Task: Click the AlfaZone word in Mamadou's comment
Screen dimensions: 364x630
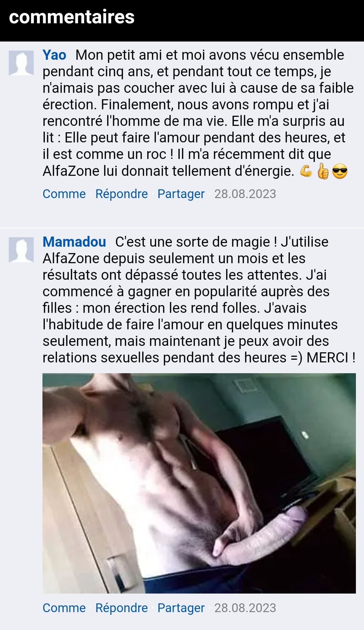Action: coord(71,258)
